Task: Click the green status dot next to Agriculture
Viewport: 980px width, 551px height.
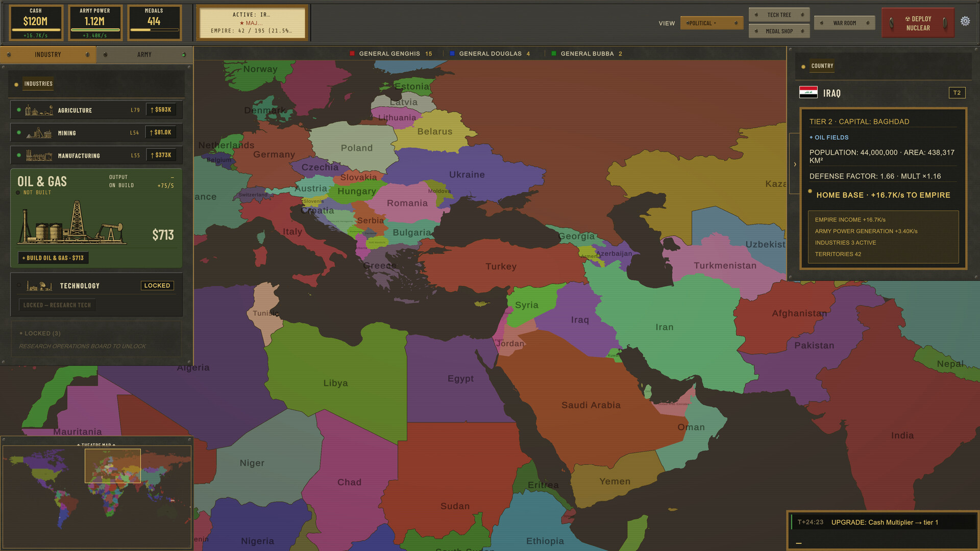Action: tap(19, 110)
